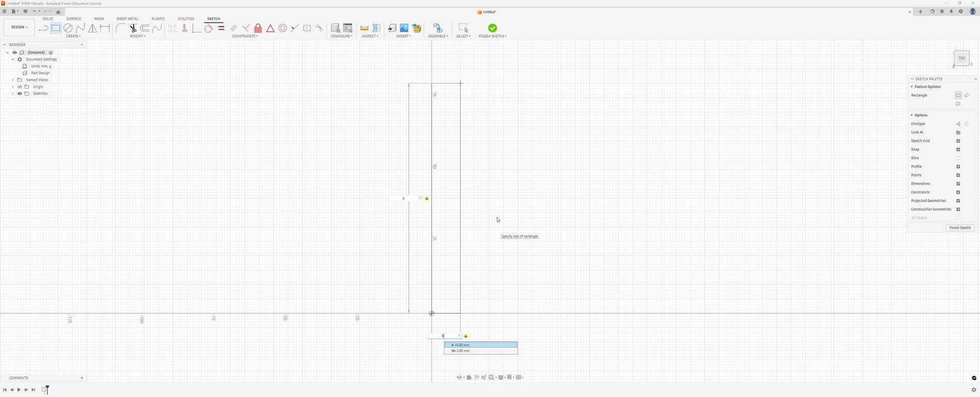
Task: Toggle the Dimensions checkbox
Action: click(x=958, y=184)
